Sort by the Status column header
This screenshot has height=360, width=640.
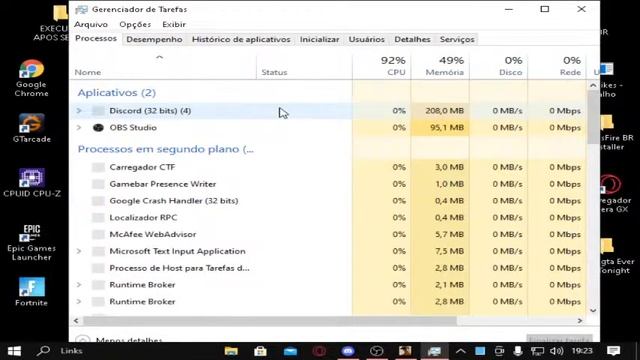[304, 66]
